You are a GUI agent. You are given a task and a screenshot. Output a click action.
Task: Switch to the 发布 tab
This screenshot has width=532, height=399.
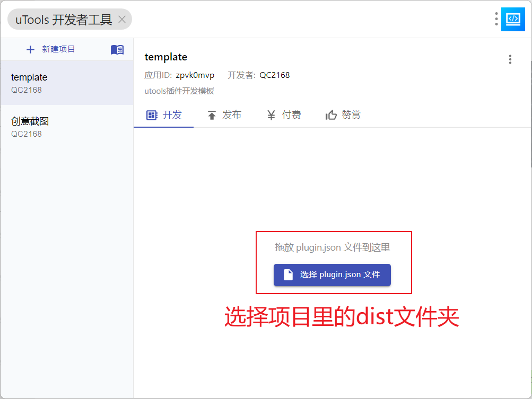224,116
